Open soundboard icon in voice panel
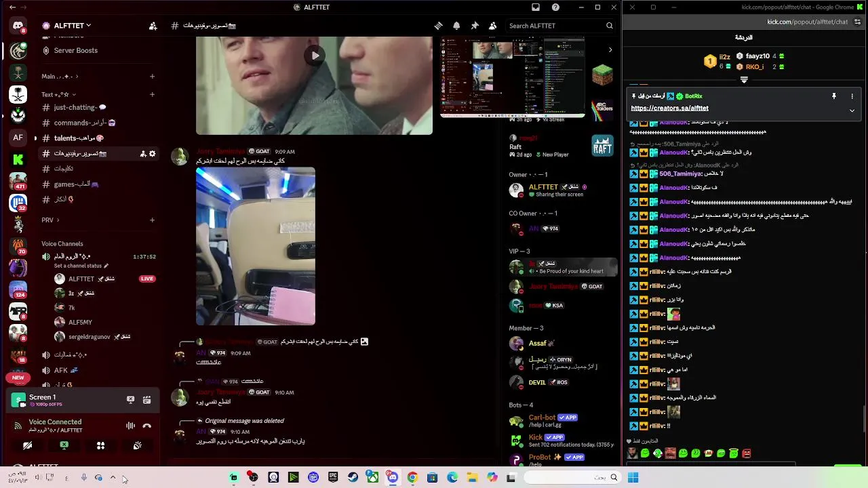This screenshot has height=488, width=868. [x=137, y=445]
